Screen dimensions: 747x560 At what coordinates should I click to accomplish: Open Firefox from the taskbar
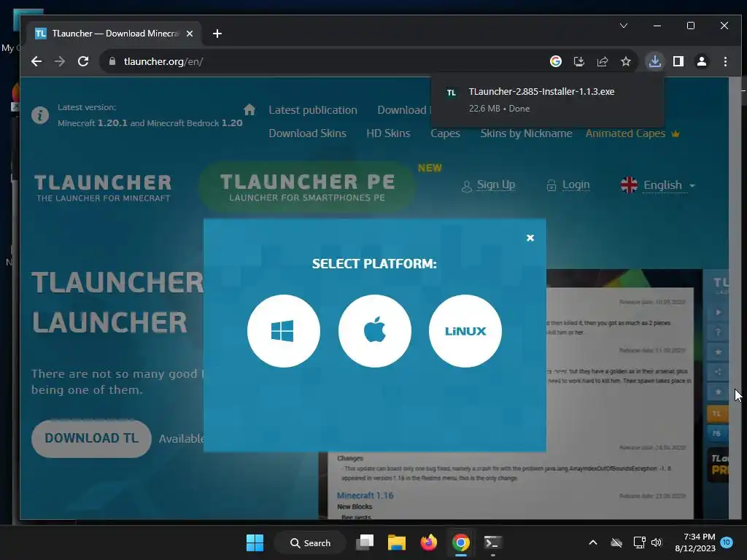pyautogui.click(x=429, y=542)
